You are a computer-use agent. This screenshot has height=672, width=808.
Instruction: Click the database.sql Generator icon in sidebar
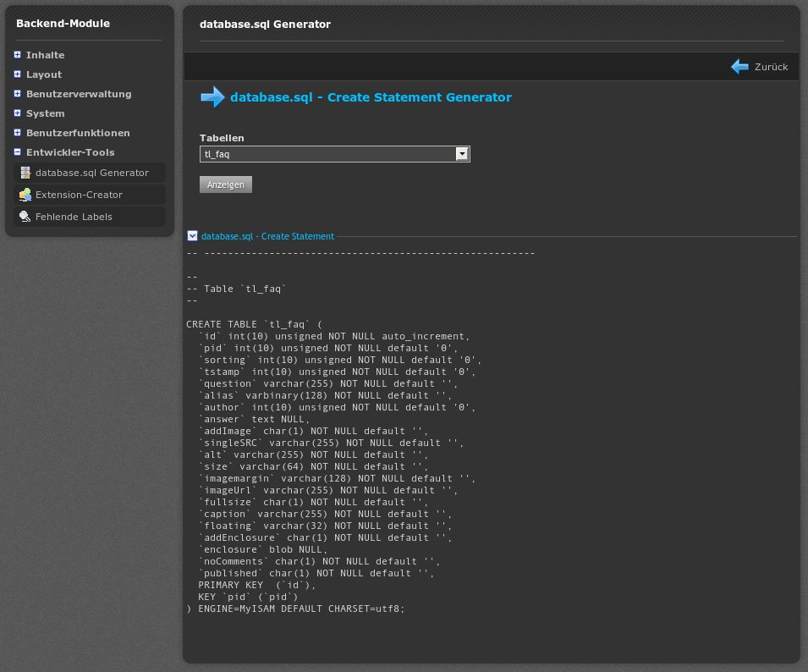coord(25,173)
